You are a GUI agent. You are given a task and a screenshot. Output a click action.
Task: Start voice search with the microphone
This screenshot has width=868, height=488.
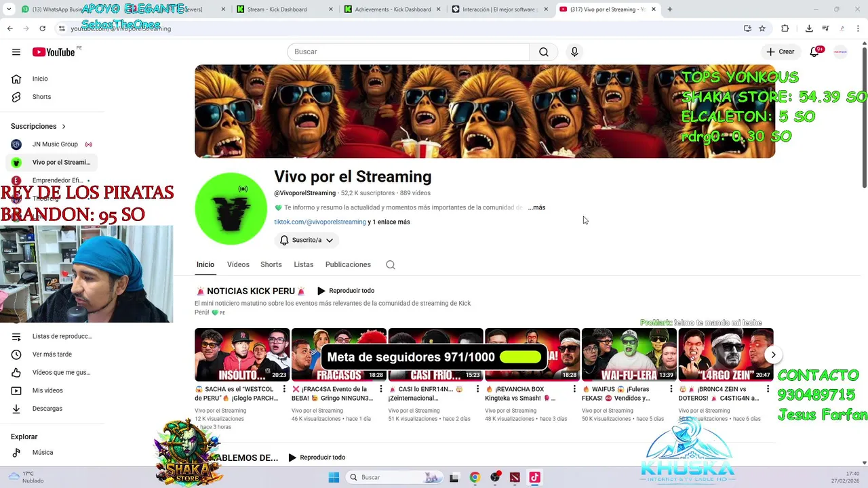click(x=574, y=52)
